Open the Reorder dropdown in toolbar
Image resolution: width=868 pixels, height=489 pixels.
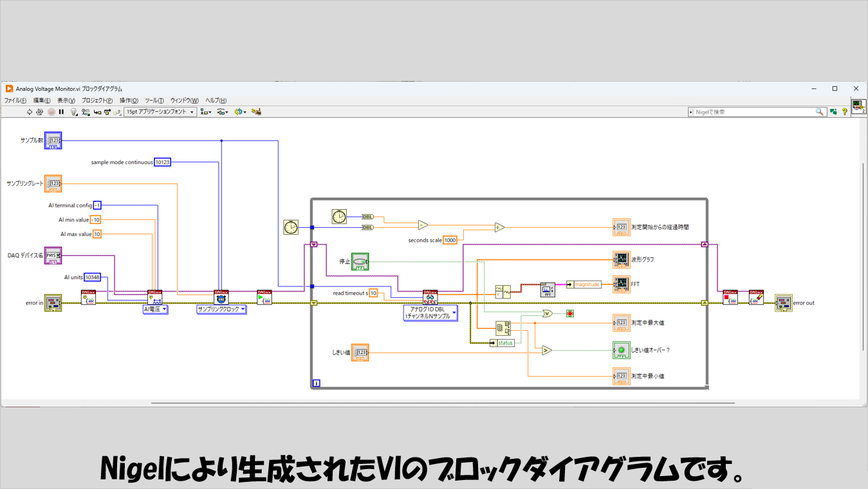click(240, 112)
